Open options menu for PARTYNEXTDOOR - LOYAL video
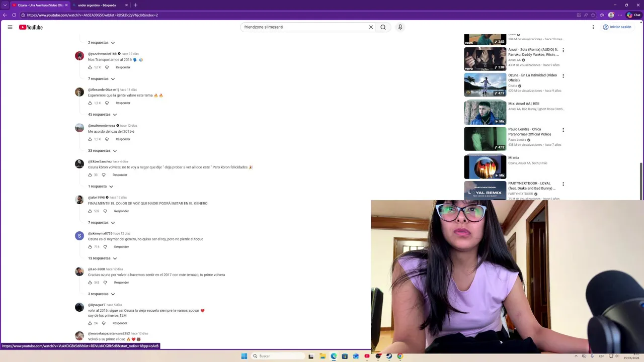Viewport: 644px width, 362px height. click(x=563, y=184)
